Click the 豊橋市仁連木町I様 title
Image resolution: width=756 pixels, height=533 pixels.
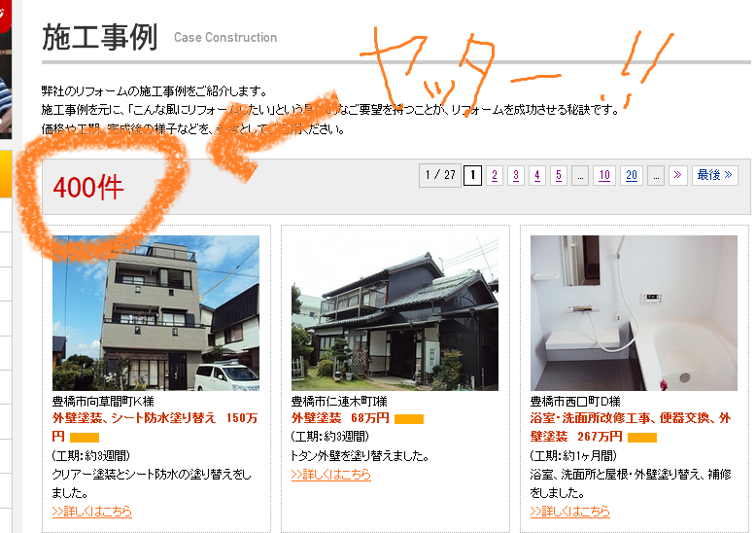coord(339,401)
